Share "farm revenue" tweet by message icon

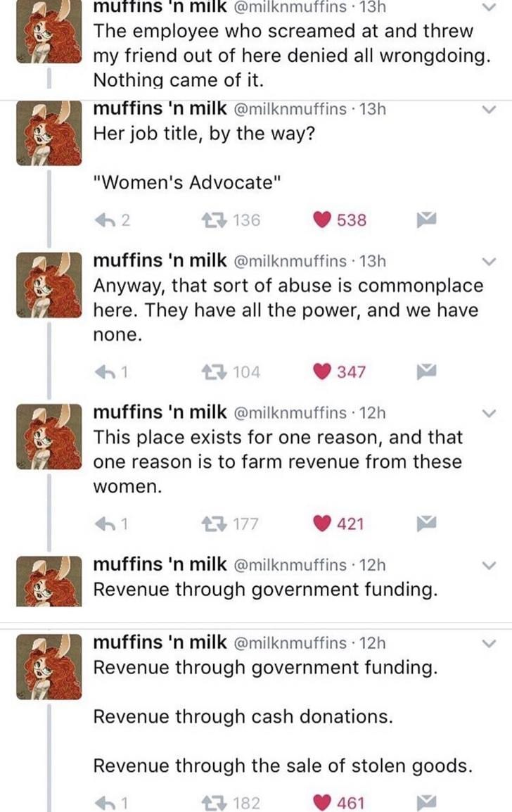(430, 523)
